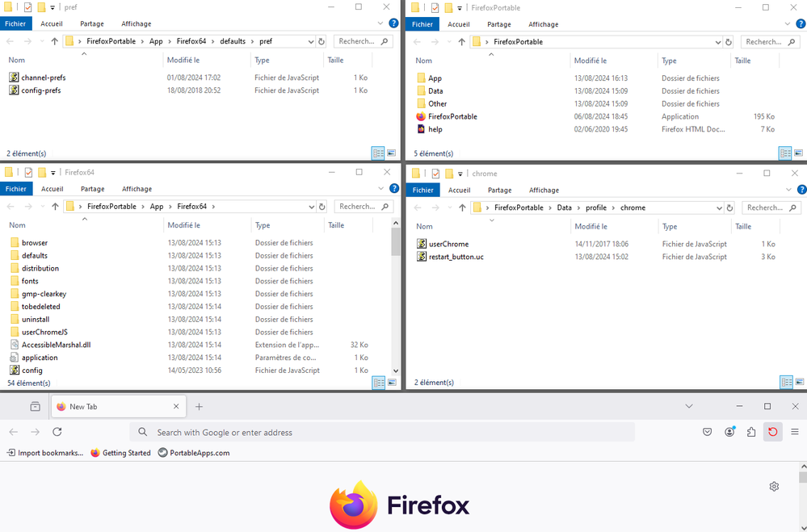Expand the ribbon in Firefox64 window
Viewport: 807px width, 532px height.
pos(380,188)
